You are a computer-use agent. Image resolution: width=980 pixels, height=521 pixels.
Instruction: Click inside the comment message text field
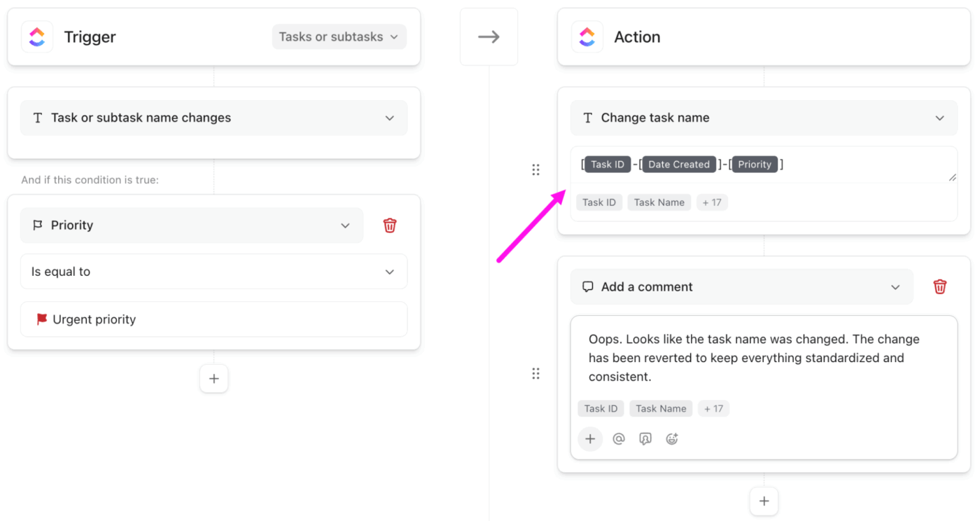coord(763,357)
